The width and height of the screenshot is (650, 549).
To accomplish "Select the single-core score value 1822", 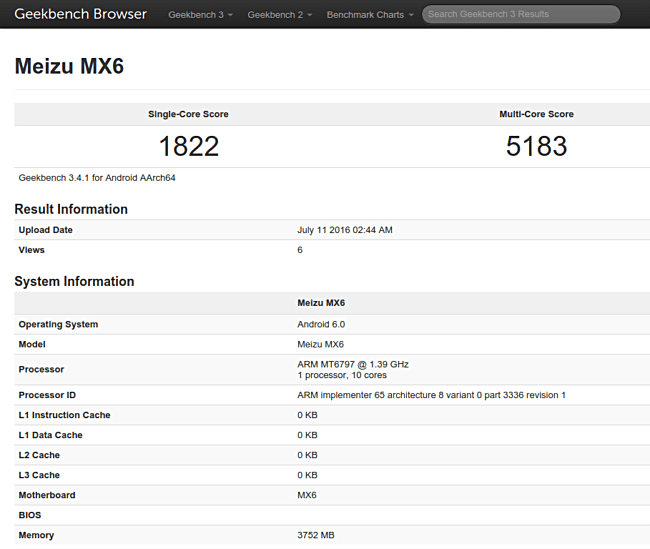I will point(188,146).
